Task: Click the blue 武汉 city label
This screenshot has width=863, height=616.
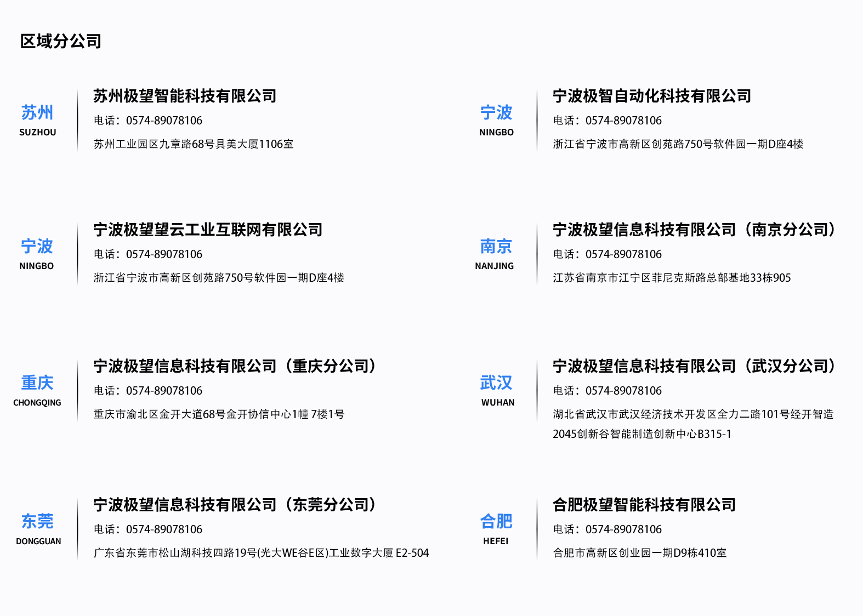Action: coord(496,383)
